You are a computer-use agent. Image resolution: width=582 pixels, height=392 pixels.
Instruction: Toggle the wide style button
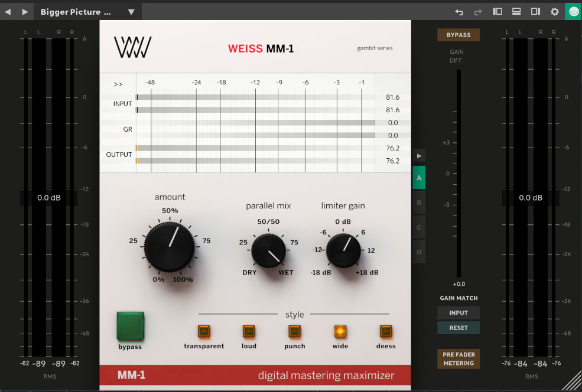click(x=340, y=331)
